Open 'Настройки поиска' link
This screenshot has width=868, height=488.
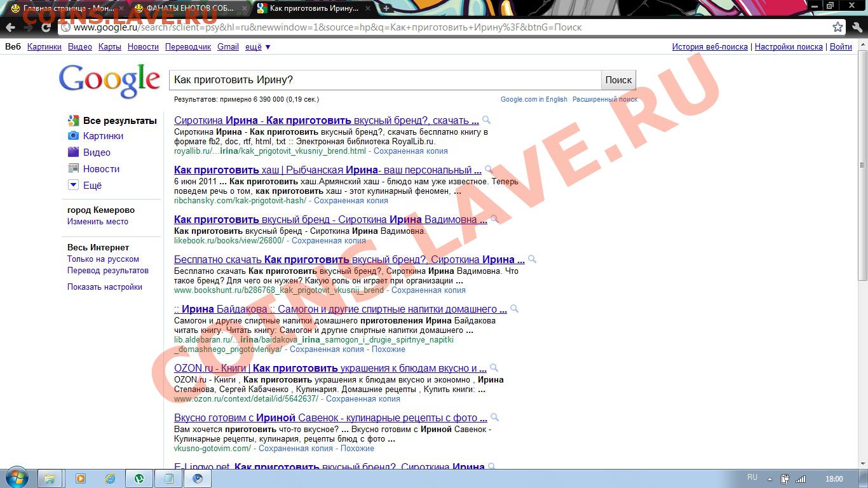click(789, 46)
